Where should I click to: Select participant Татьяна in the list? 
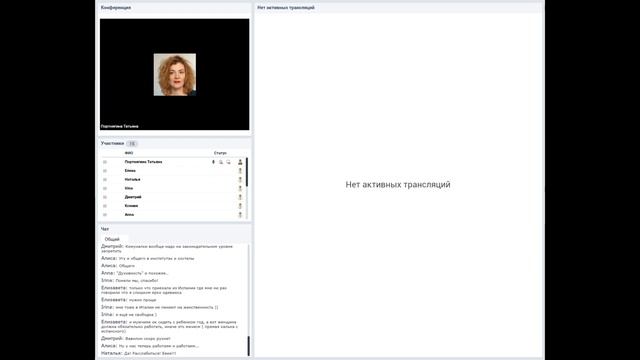[143, 162]
